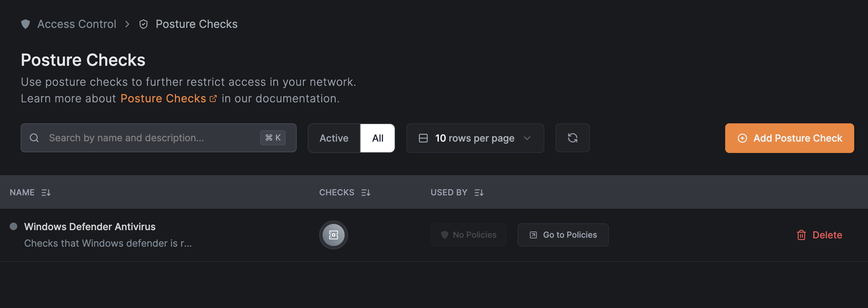Click the chevron on rows per page selector

coord(527,138)
